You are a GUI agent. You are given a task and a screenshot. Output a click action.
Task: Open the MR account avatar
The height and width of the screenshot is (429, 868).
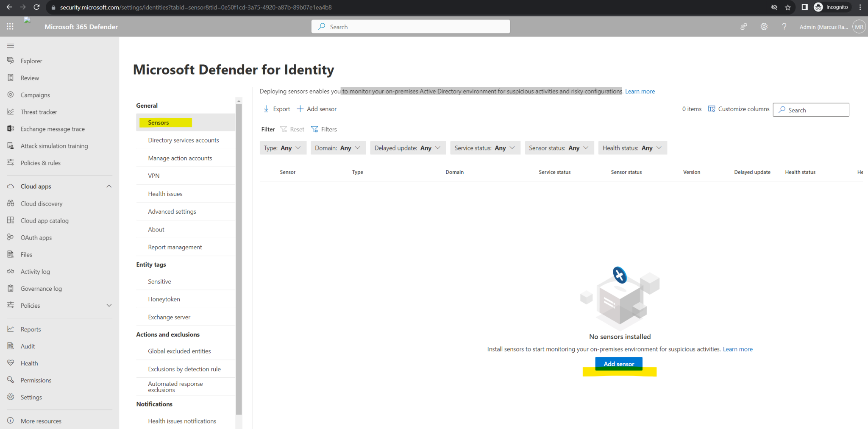pyautogui.click(x=859, y=27)
